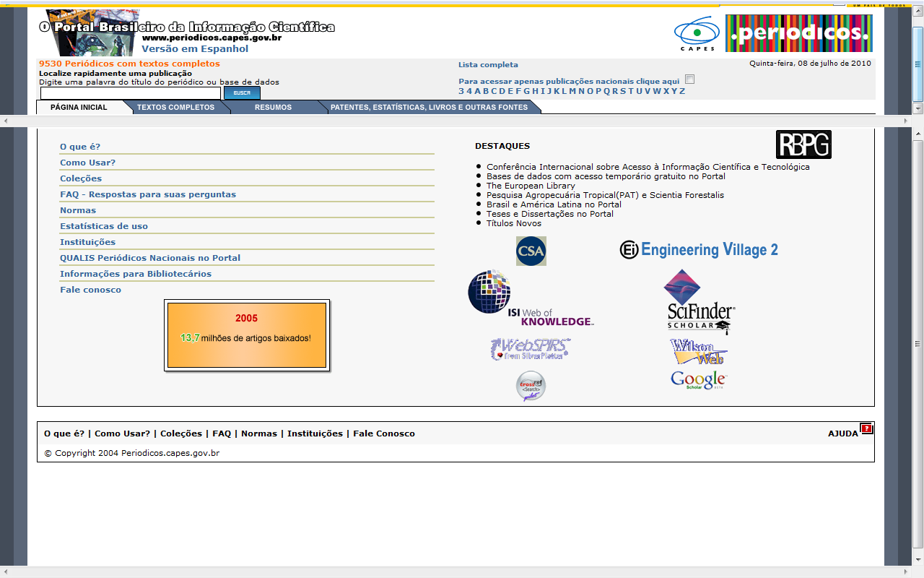Open Títulos Novos highlight link

click(514, 223)
